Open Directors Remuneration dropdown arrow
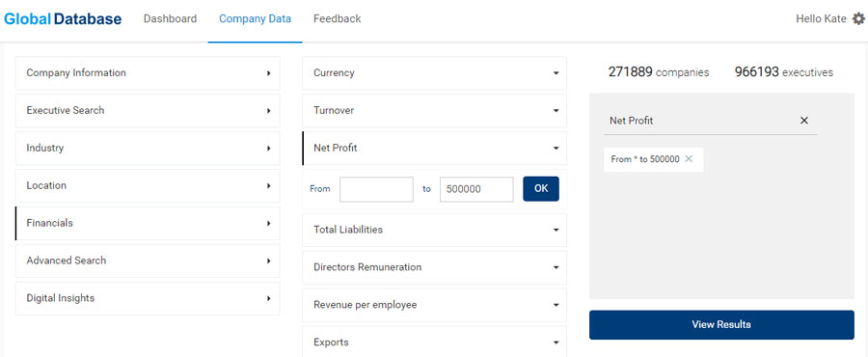The height and width of the screenshot is (357, 868). pyautogui.click(x=556, y=267)
